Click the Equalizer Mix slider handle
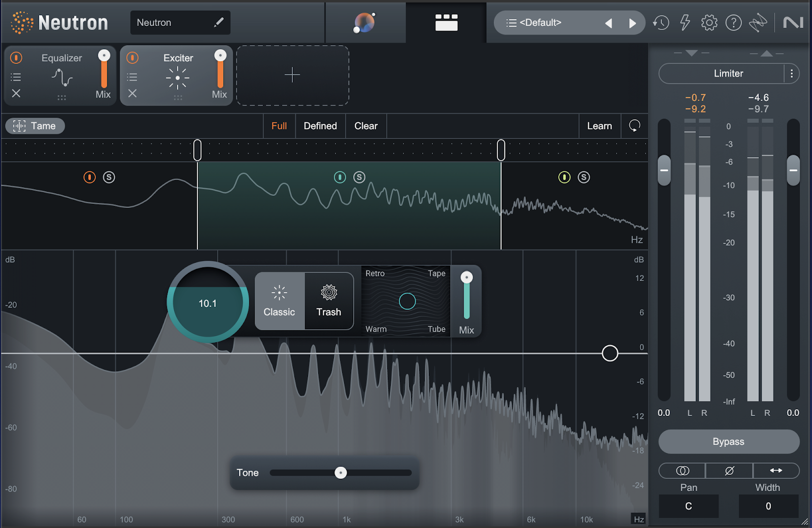Viewport: 812px width, 528px height. pos(104,55)
